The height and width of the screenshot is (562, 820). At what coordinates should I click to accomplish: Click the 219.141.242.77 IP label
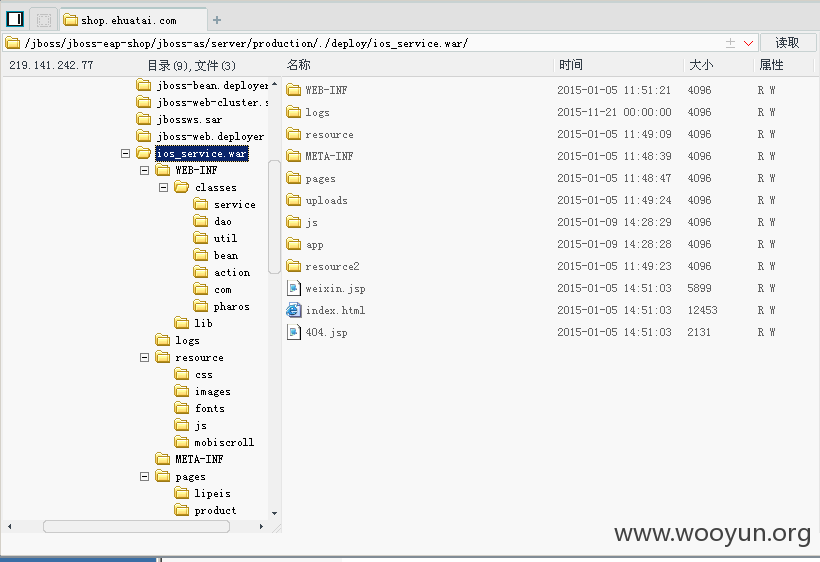[51, 65]
